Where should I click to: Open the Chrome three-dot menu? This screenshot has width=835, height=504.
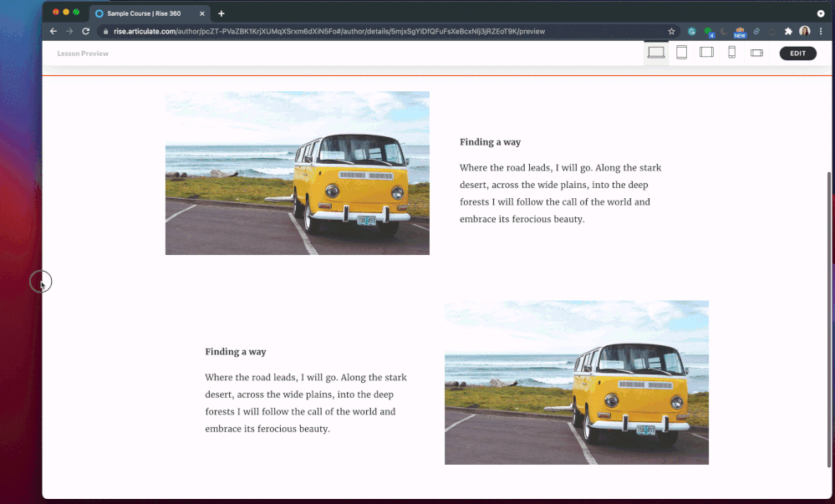821,31
